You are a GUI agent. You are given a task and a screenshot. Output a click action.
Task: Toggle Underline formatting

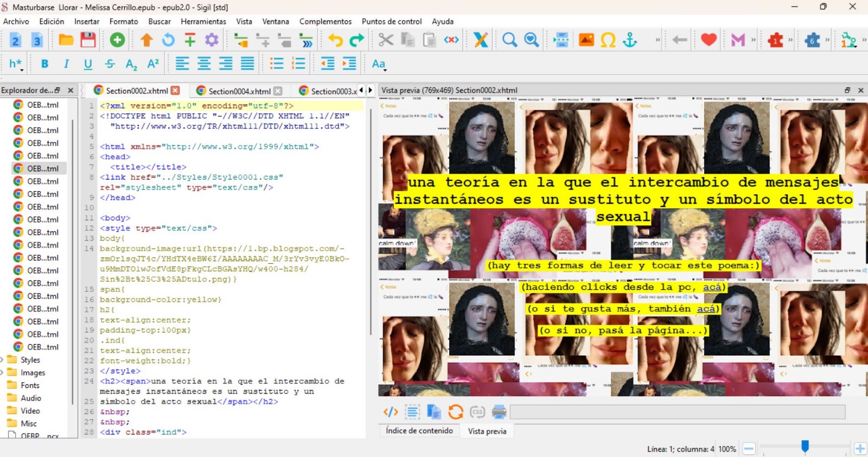point(88,64)
